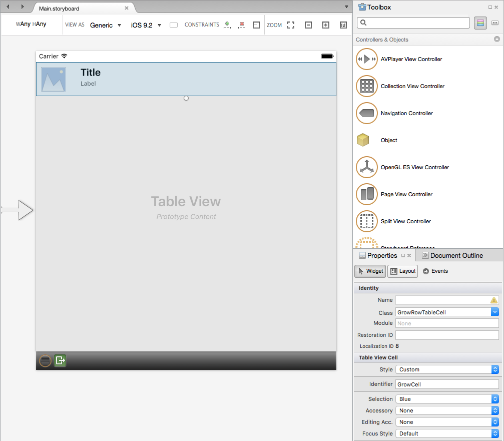Select Collection View Controller icon
Screen dimensions: 504x441
367,86
